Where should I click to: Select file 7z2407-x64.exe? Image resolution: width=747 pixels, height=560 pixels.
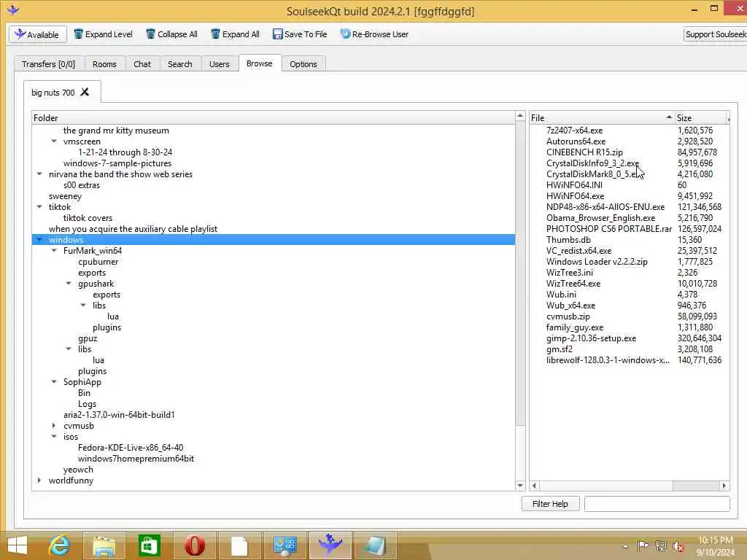pyautogui.click(x=575, y=131)
